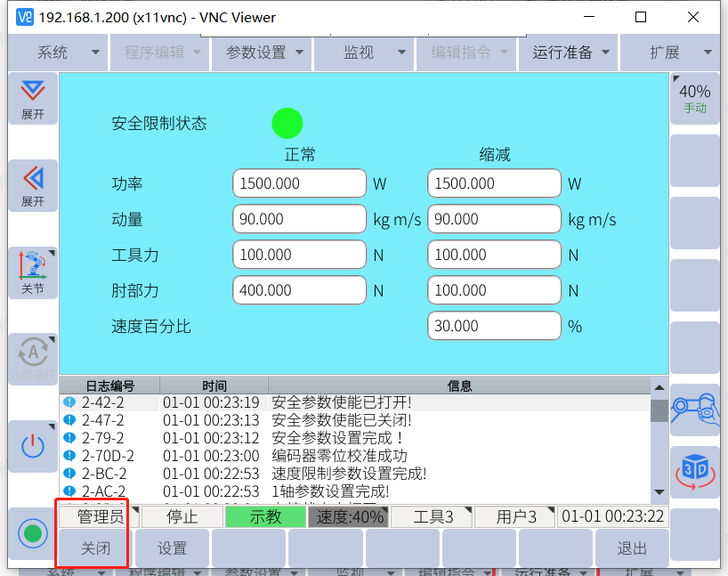
Task: Expand the Run Preparation dropdown
Action: (x=571, y=53)
